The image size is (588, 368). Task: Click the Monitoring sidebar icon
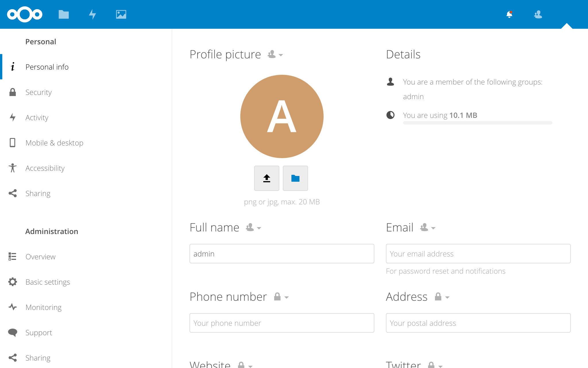13,307
